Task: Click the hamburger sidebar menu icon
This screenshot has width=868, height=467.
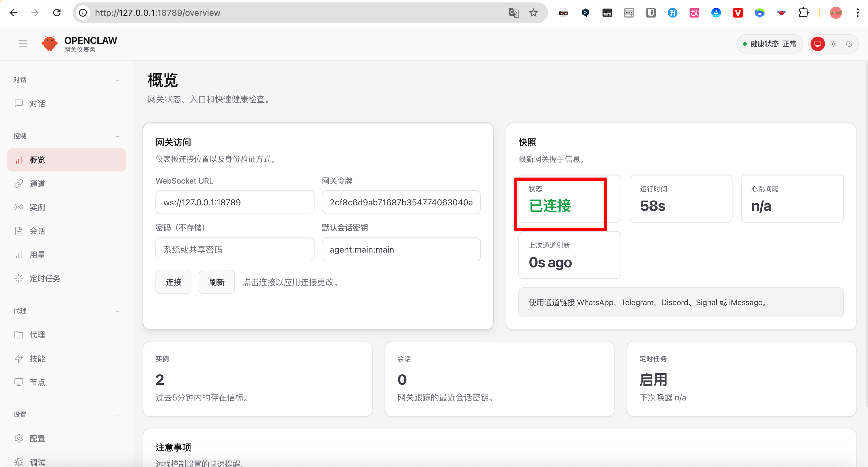Action: pos(23,44)
